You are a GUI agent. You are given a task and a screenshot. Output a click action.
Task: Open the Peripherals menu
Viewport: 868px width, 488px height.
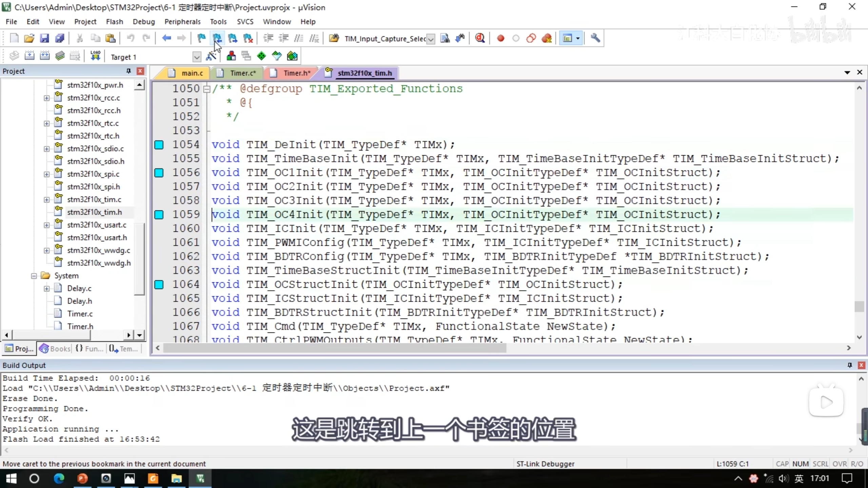coord(182,22)
